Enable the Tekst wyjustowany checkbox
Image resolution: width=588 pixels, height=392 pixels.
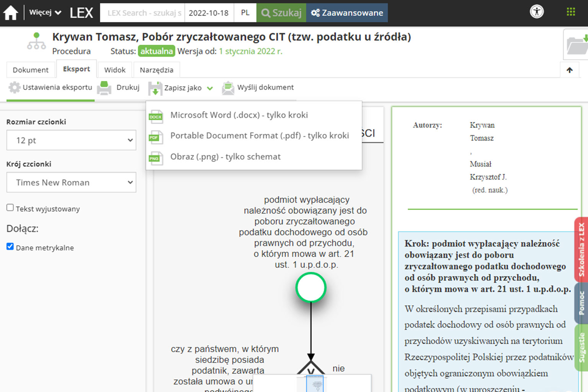click(10, 208)
